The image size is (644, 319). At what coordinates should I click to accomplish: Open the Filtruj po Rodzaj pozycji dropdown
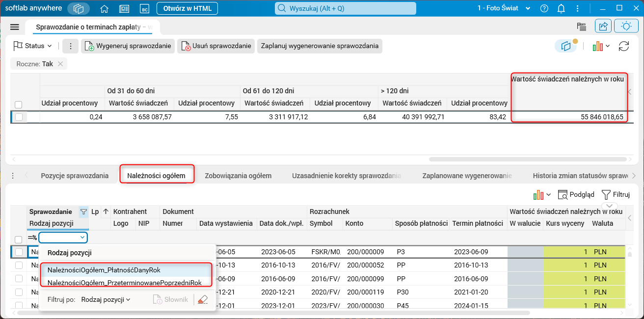pos(106,299)
